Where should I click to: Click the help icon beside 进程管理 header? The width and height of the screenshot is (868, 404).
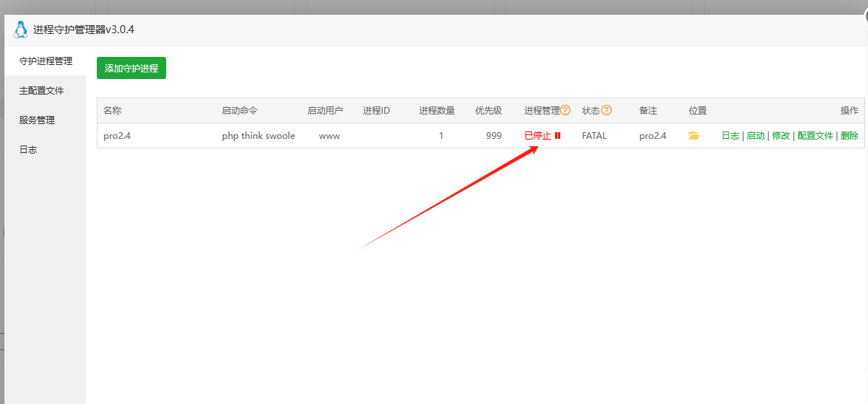pyautogui.click(x=565, y=110)
